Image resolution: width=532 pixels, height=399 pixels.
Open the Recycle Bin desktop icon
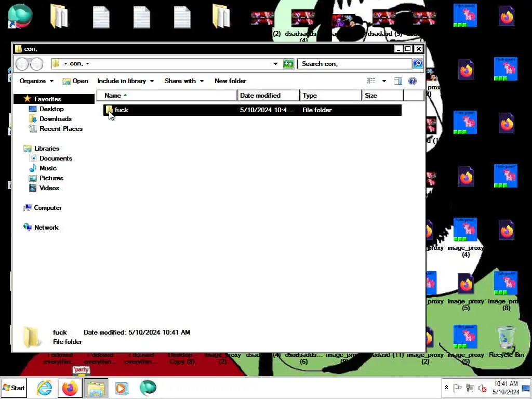click(x=506, y=342)
